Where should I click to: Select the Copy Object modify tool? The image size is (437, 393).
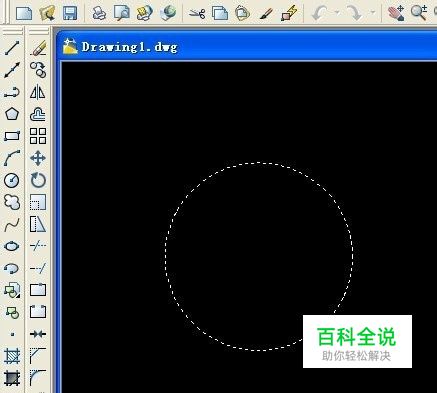coord(38,70)
